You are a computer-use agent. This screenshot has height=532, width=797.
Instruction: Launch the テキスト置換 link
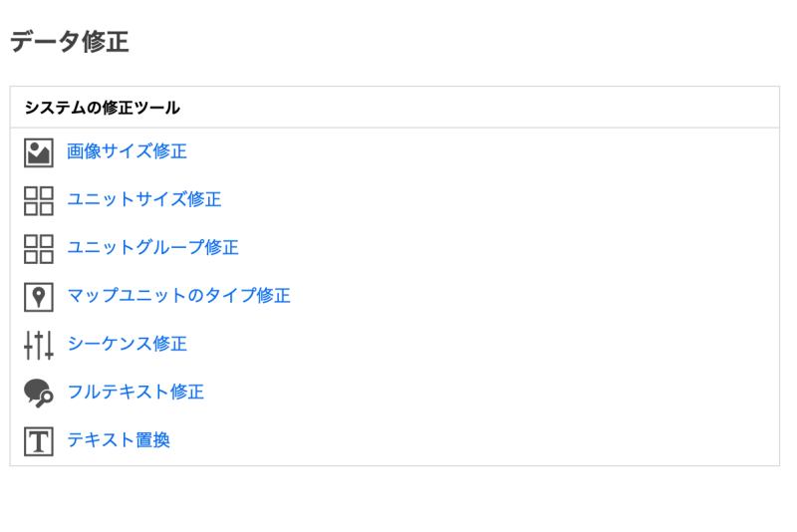[x=119, y=439]
